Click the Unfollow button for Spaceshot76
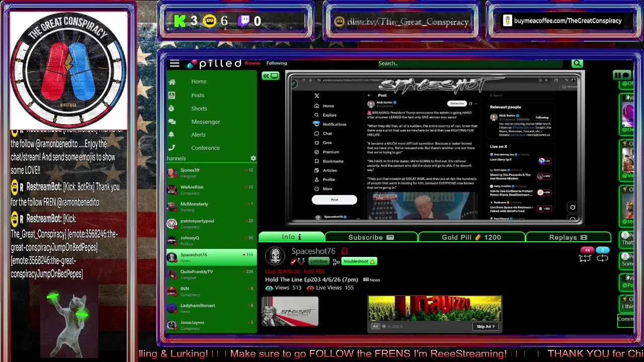The height and width of the screenshot is (362, 644). (318, 261)
